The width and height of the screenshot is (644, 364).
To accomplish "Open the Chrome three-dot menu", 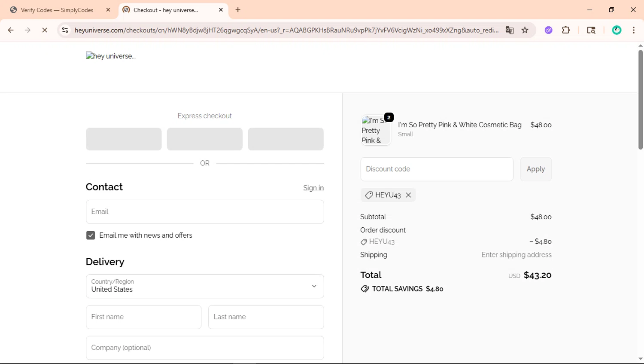I will click(x=634, y=30).
